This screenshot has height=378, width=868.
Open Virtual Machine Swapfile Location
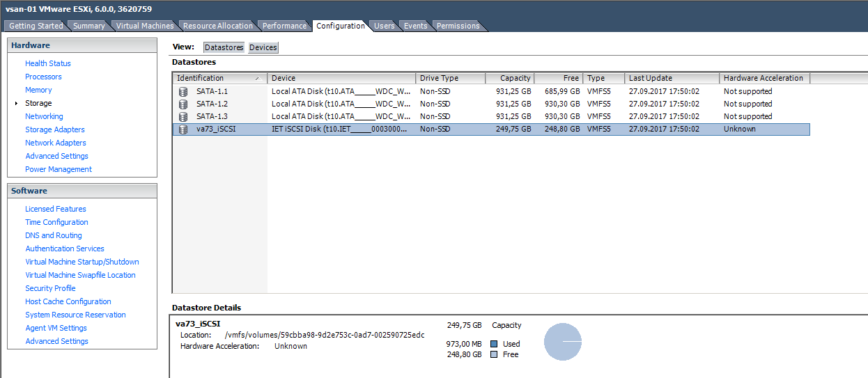[80, 275]
